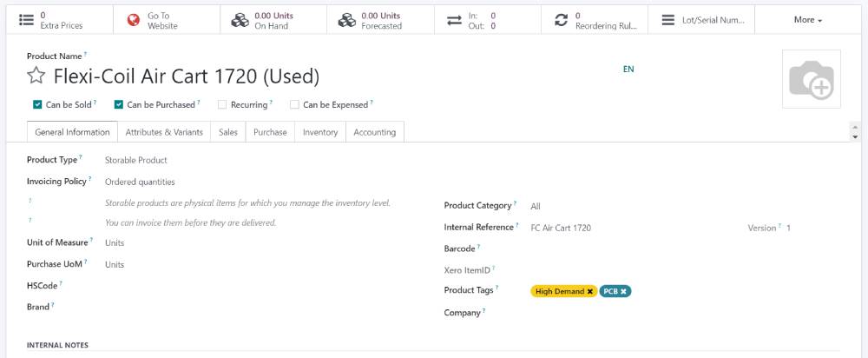Toggle the Can be Purchased checkbox
Viewport: 868px width, 358px height.
[118, 104]
